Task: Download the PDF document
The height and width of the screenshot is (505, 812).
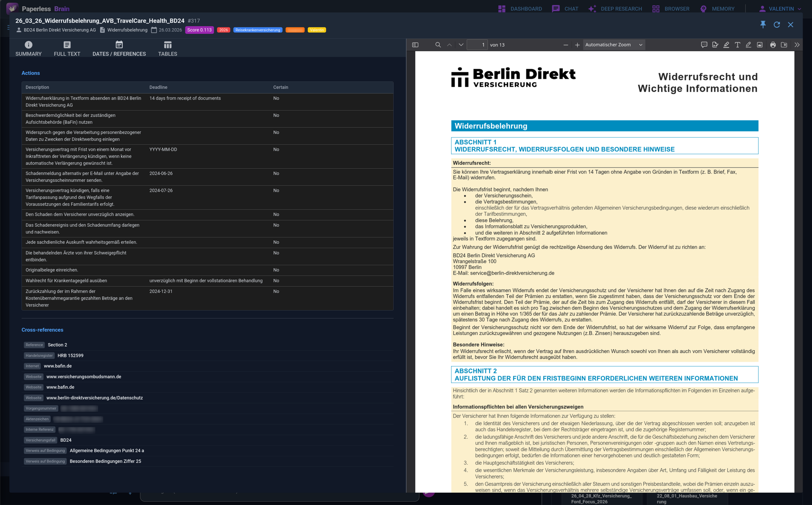Action: [784, 45]
